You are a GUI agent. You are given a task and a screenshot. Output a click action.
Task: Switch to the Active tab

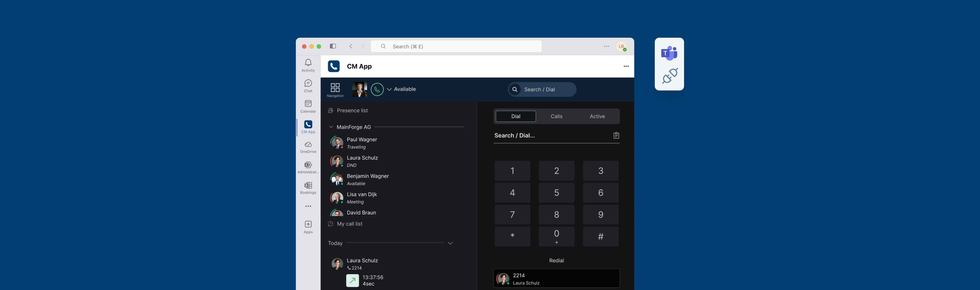(597, 116)
